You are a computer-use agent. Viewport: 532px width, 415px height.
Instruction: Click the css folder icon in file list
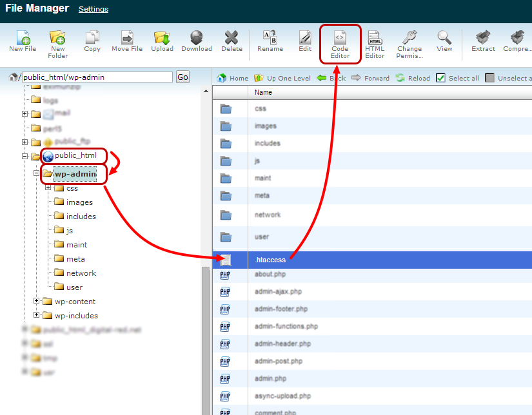(x=226, y=109)
